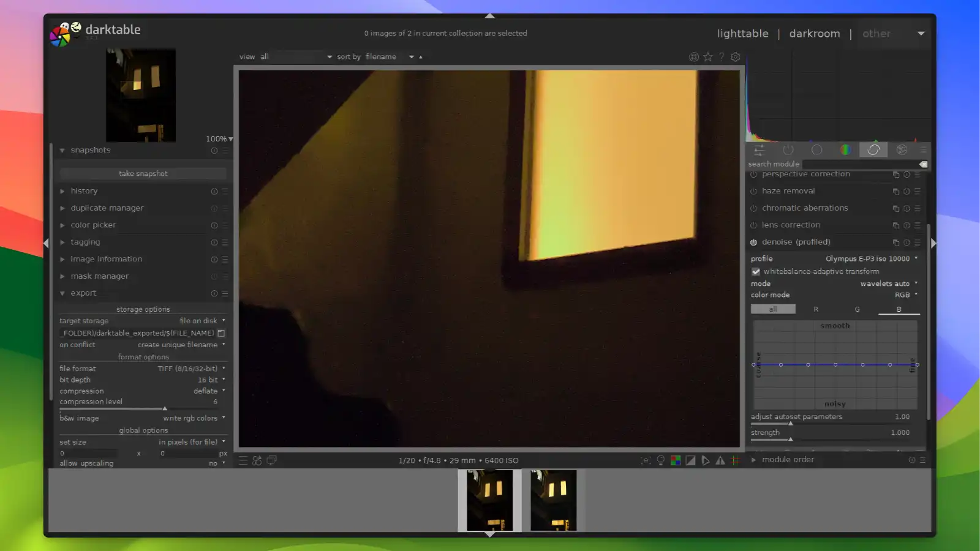The width and height of the screenshot is (980, 551).
Task: Toggle the guide lines overlay icon
Action: coord(735,460)
